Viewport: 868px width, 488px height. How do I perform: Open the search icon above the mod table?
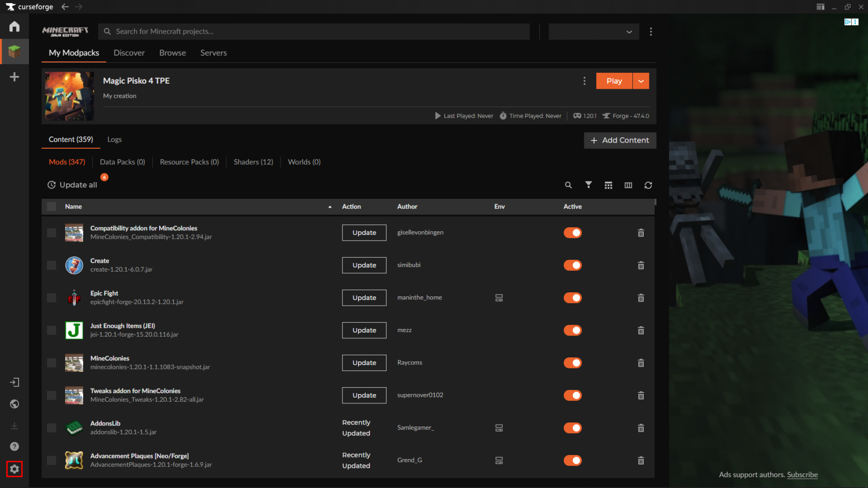[x=568, y=185]
